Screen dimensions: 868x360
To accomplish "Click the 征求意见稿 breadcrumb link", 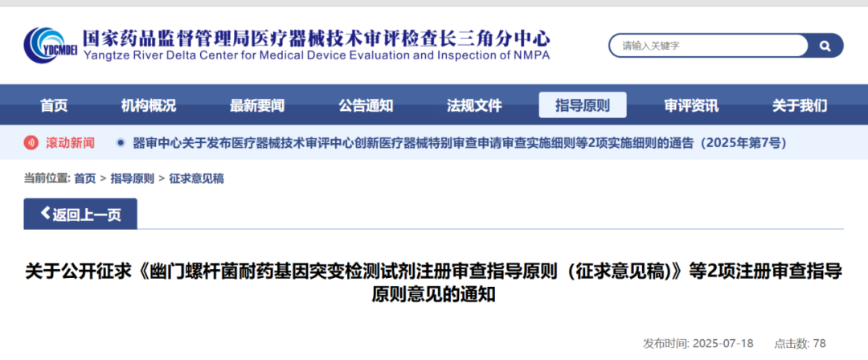I will 197,178.
